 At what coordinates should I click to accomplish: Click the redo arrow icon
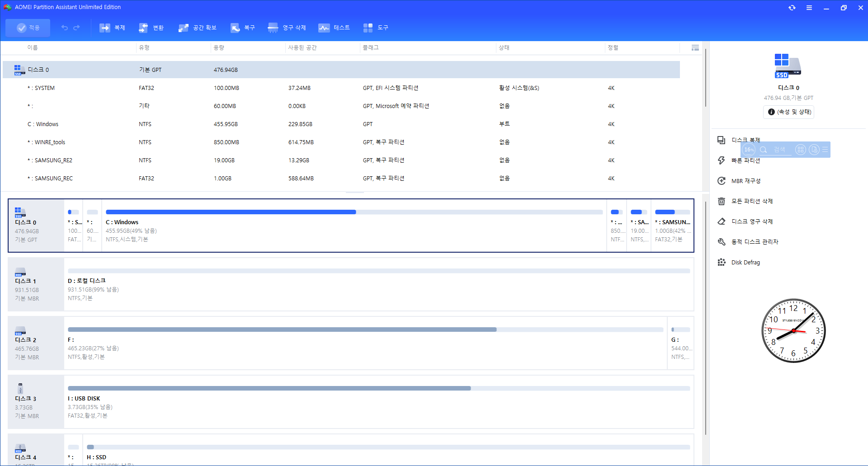76,28
